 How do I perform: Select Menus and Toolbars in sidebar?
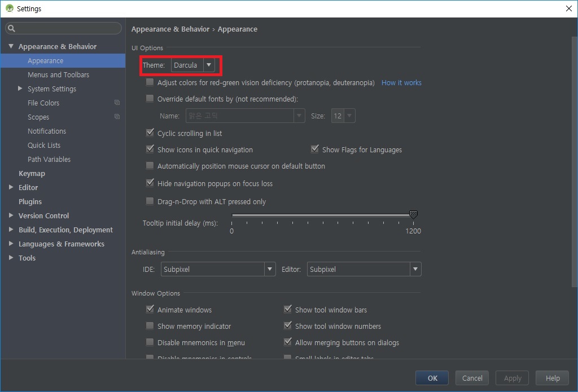tap(58, 74)
